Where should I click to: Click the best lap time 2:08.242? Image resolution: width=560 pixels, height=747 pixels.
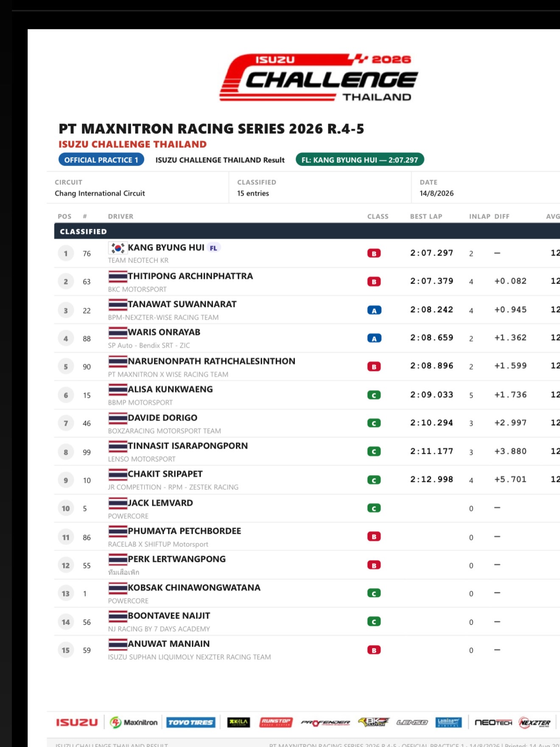[431, 310]
